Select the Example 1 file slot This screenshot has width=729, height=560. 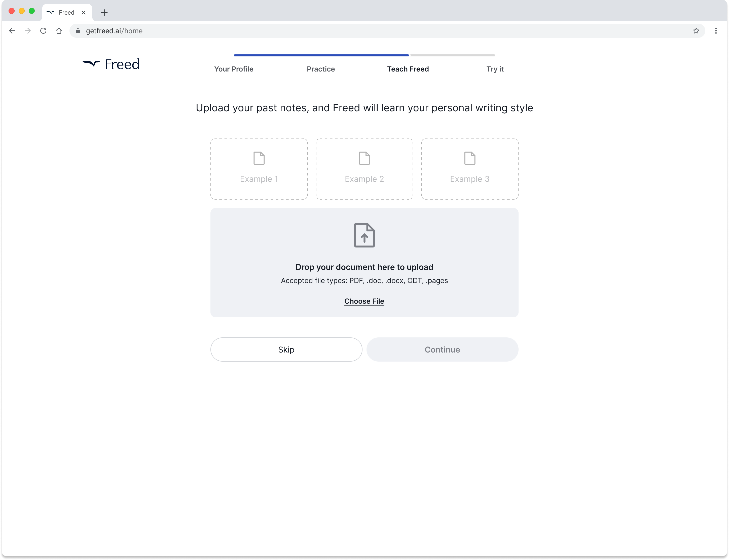click(259, 169)
